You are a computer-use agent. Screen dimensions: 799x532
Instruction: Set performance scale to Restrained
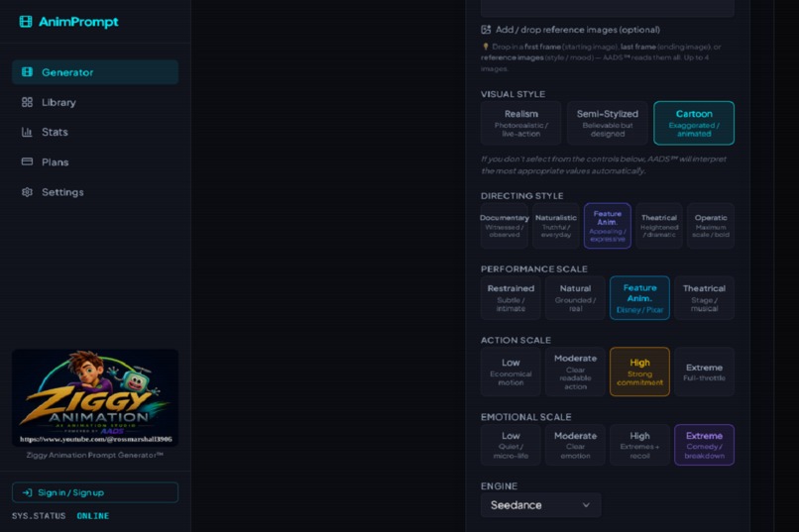point(511,298)
